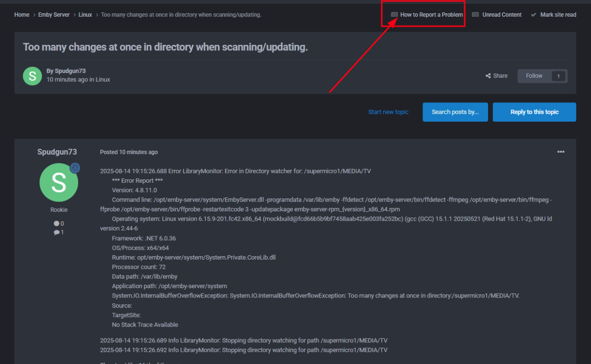Click the newspaper icon beside How to Report a Problem
The height and width of the screenshot is (364, 591).
[394, 15]
